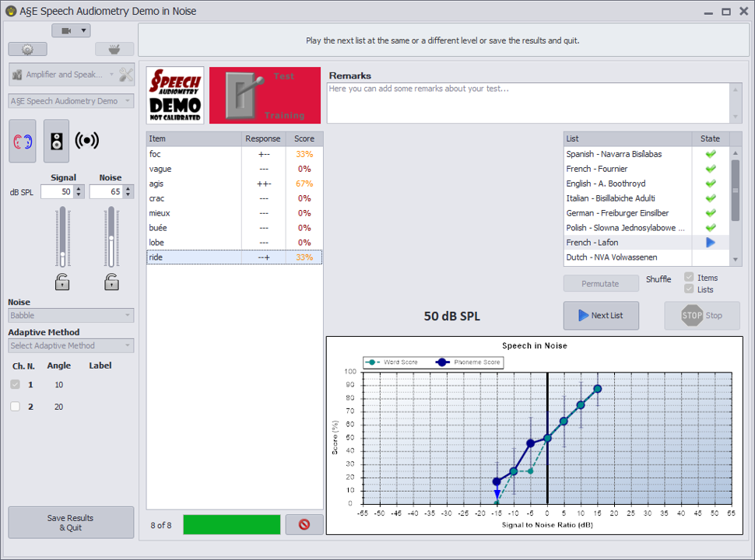Screen dimensions: 755x560
Task: Select the loudspeaker output icon
Action: [56, 142]
